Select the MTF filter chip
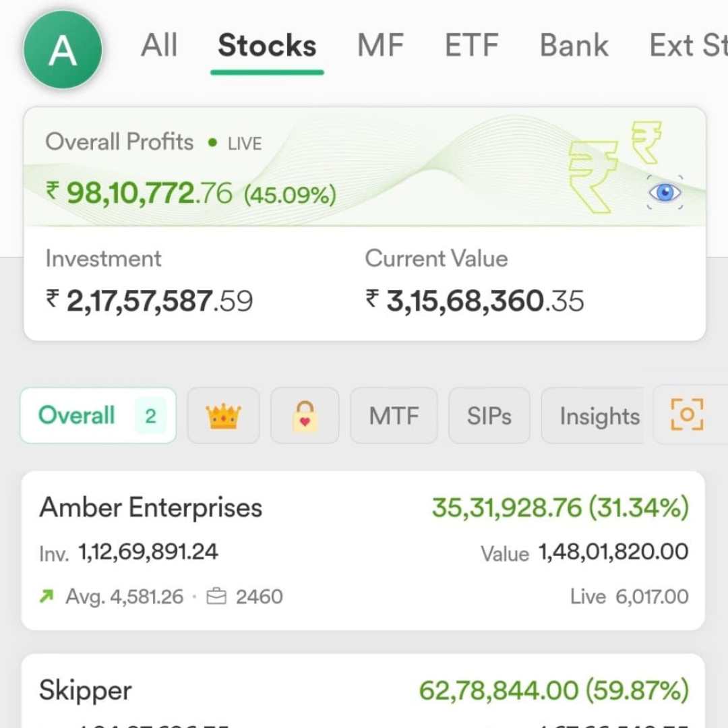The height and width of the screenshot is (728, 728). pyautogui.click(x=394, y=415)
